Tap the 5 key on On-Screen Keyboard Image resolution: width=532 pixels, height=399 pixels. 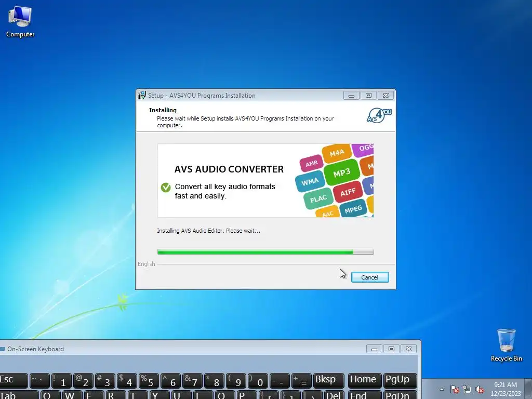pyautogui.click(x=149, y=381)
